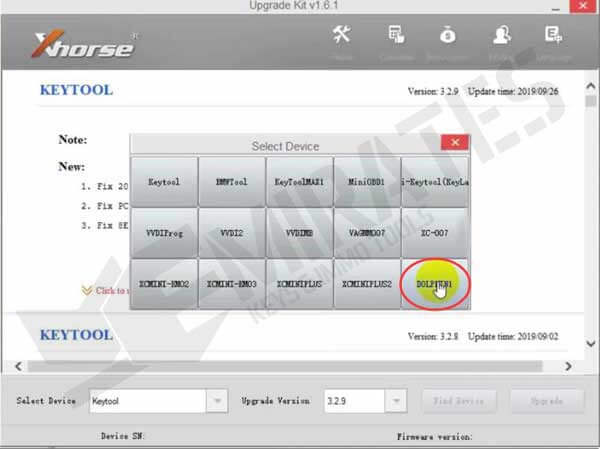Click the wrench and screwdriver toolbar icon
Viewport: 600px width, 449px height.
click(341, 37)
